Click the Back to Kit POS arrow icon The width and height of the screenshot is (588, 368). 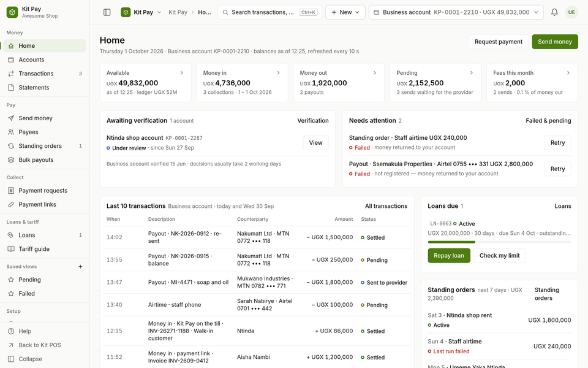(11, 345)
